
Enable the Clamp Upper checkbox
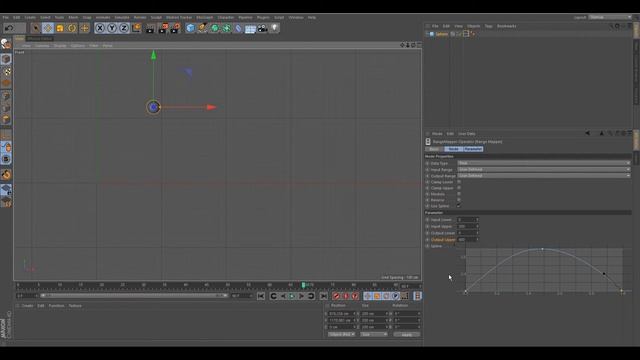pos(459,188)
